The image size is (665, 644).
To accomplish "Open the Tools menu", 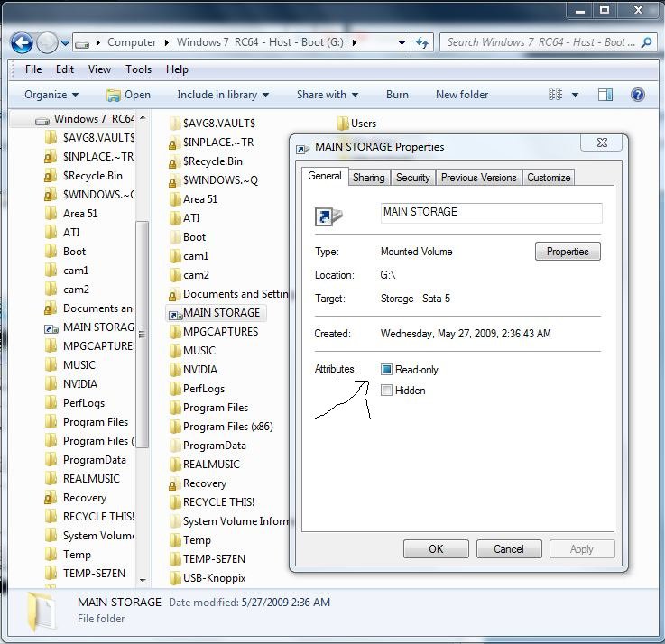I will (138, 69).
